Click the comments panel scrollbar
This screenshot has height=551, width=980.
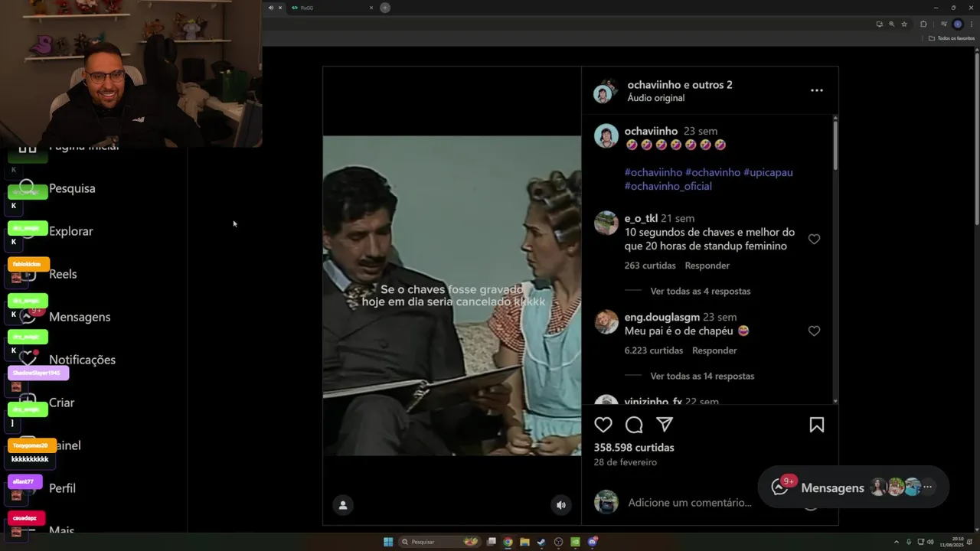(835, 145)
